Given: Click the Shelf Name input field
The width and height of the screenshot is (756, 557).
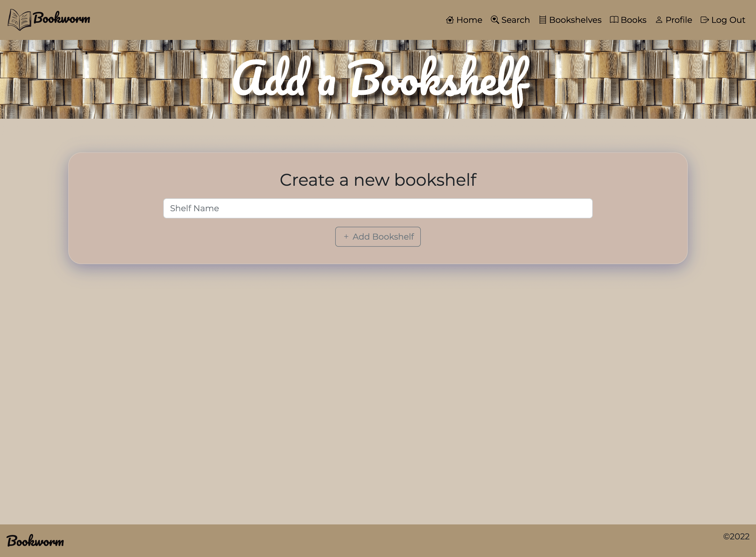Looking at the screenshot, I should (378, 208).
